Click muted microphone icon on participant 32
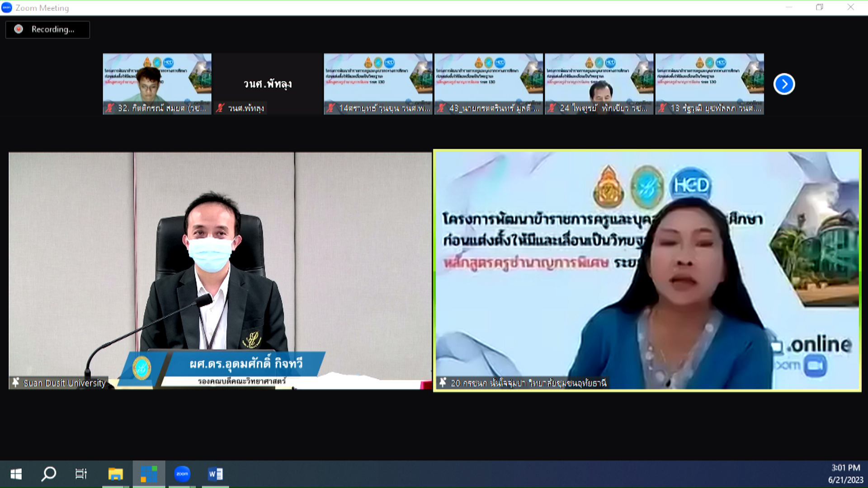This screenshot has height=488, width=868. click(110, 108)
